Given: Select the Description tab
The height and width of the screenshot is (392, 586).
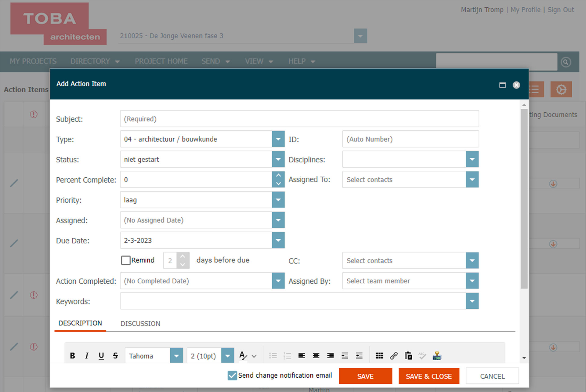Looking at the screenshot, I should (x=80, y=323).
